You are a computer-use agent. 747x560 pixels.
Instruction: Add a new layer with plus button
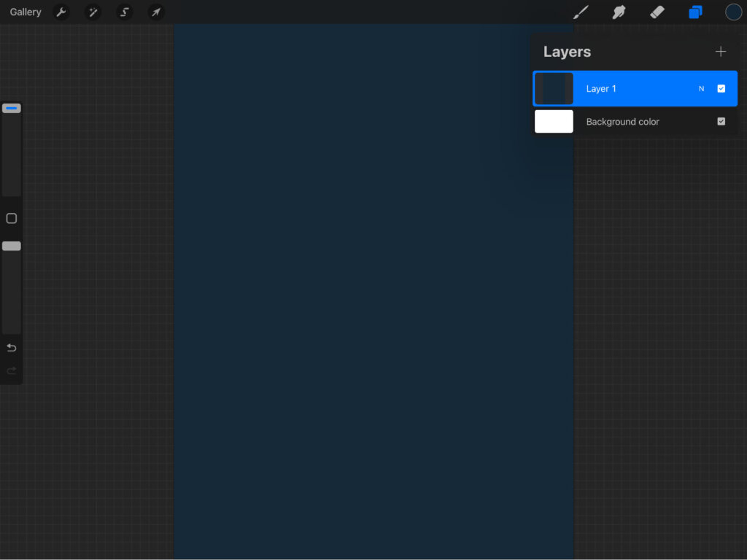point(721,52)
